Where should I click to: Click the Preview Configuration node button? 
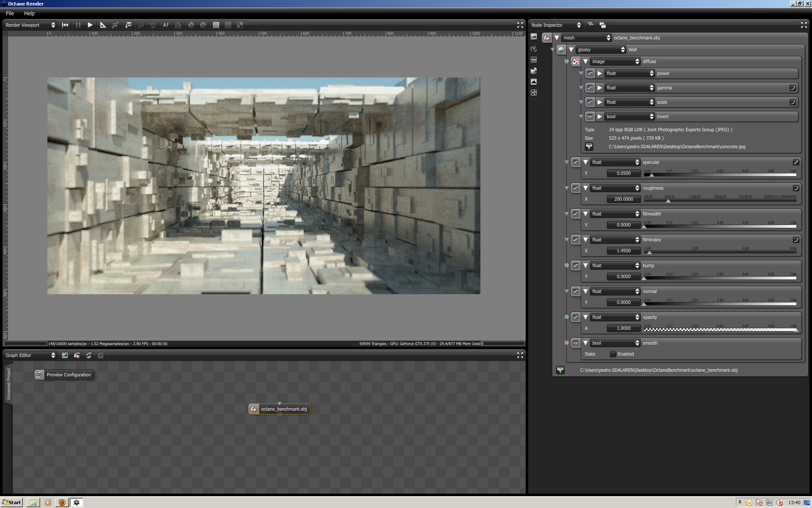pyautogui.click(x=64, y=375)
